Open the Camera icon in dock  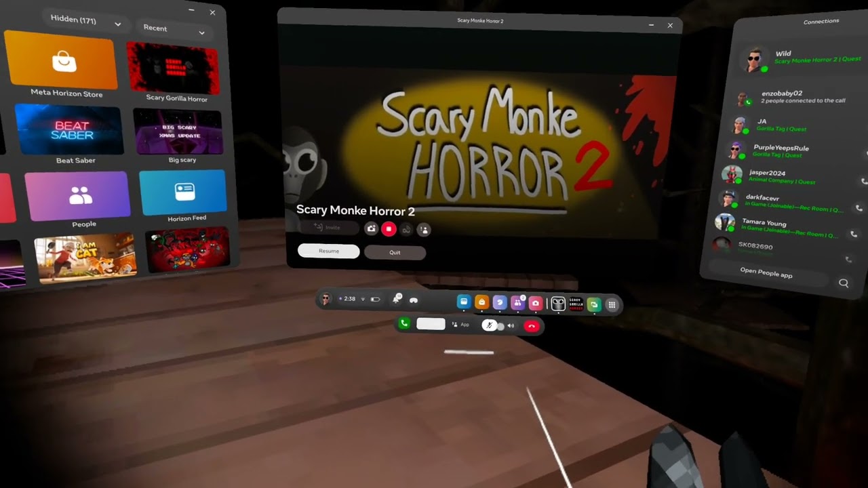(x=536, y=304)
